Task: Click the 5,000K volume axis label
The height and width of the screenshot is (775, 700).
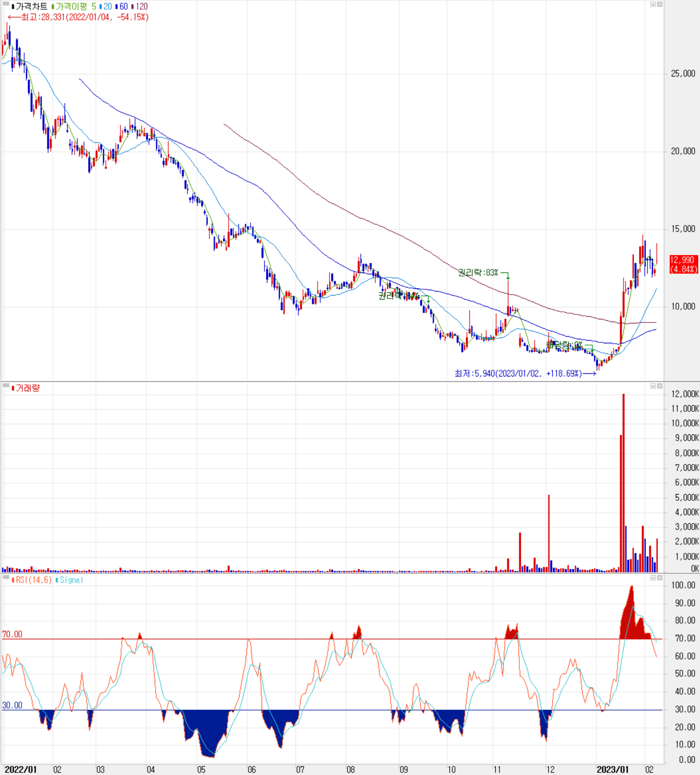Action: coord(687,498)
